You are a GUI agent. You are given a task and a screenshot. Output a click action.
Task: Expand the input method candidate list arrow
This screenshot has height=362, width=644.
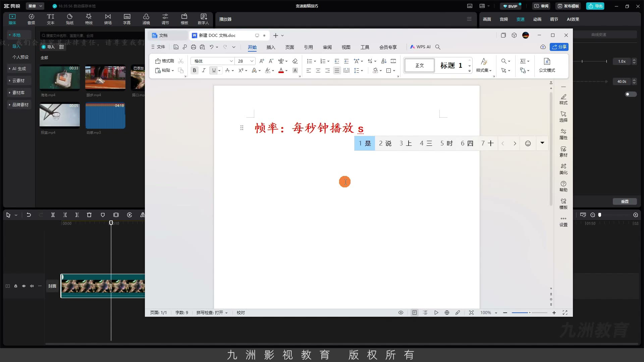(542, 143)
